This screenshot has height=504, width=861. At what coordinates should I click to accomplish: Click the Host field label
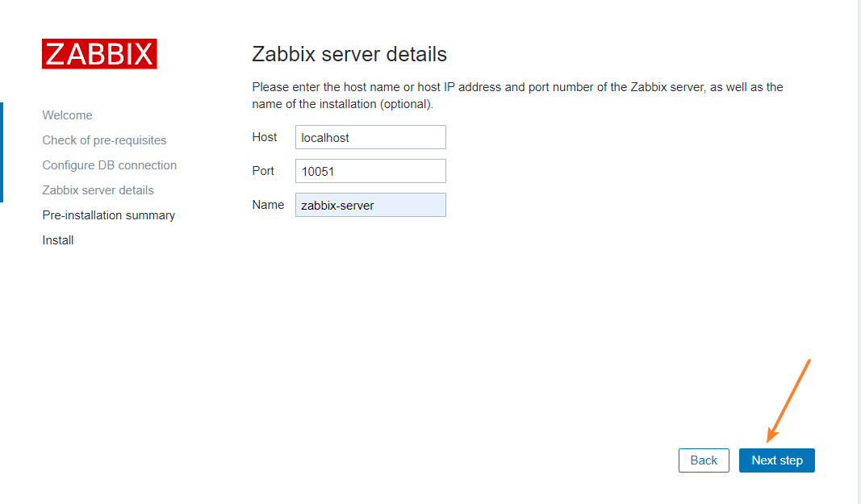point(265,137)
